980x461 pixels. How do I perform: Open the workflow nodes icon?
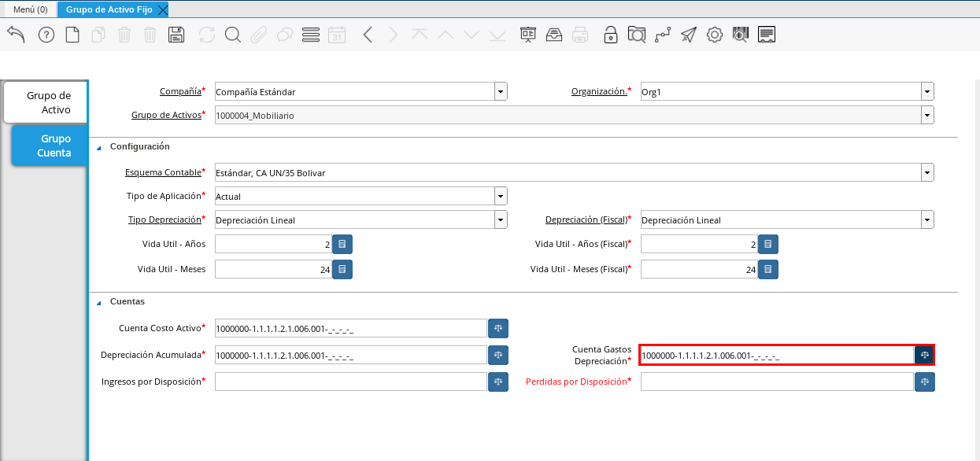point(663,35)
